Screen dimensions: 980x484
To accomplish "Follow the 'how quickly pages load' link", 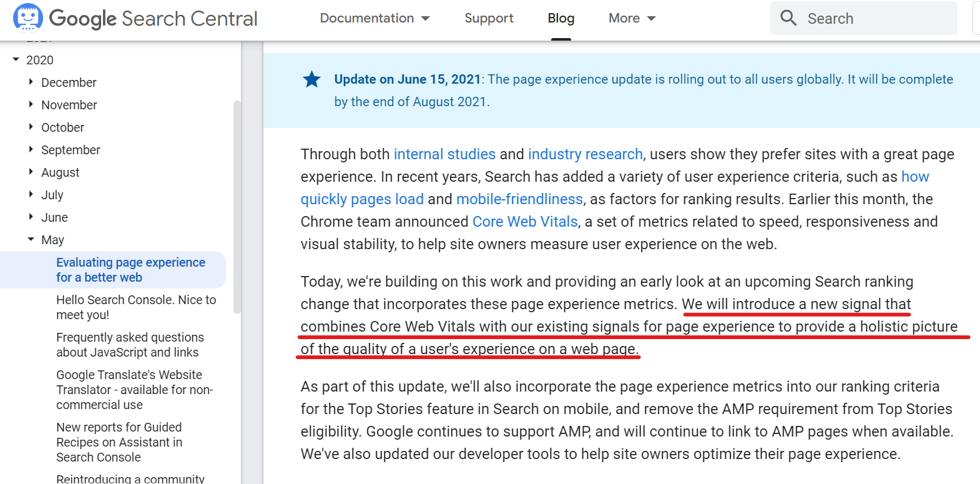I will [x=362, y=199].
